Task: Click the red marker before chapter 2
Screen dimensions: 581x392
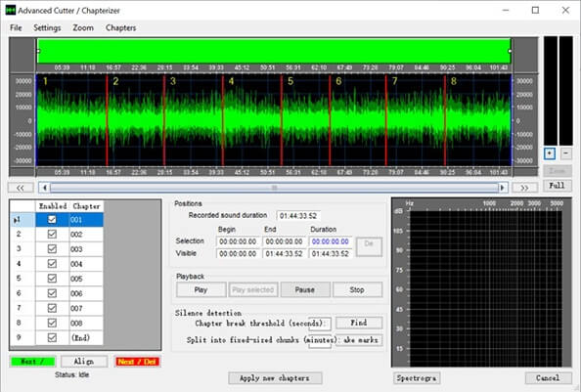Action: [107, 120]
